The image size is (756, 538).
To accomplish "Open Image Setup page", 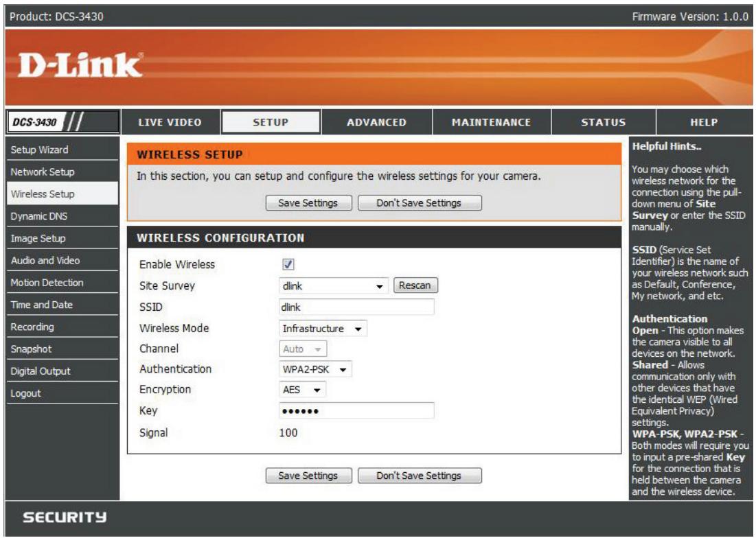I will (x=62, y=238).
